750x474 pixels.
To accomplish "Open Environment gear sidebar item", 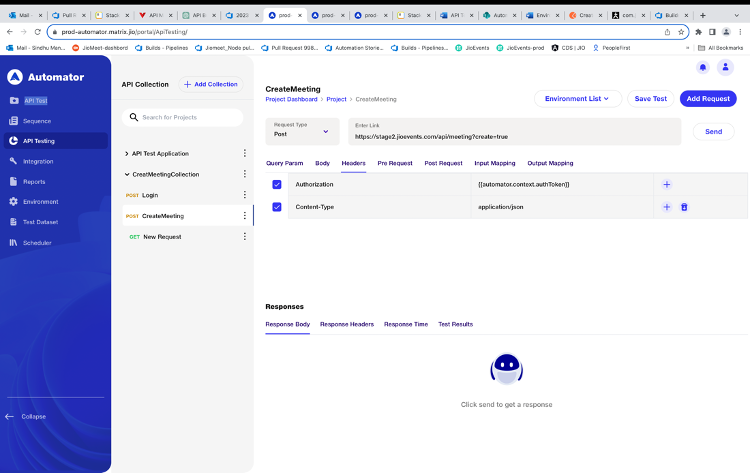I will (x=34, y=202).
